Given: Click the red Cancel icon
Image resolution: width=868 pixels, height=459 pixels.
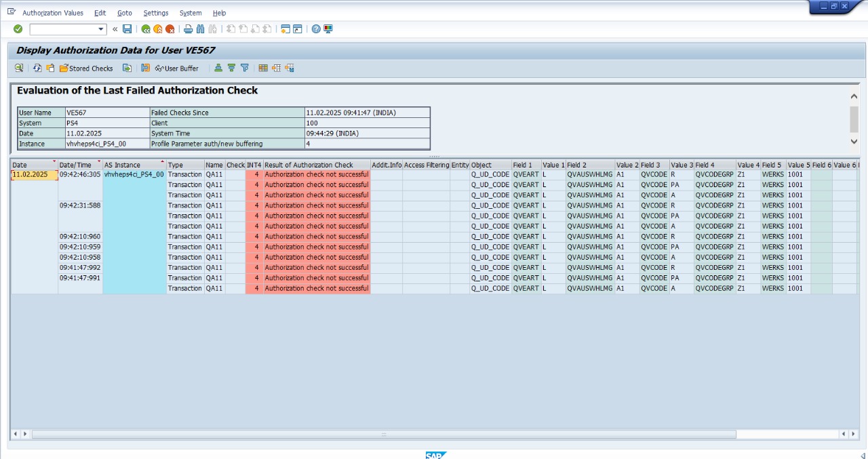Looking at the screenshot, I should click(x=170, y=29).
